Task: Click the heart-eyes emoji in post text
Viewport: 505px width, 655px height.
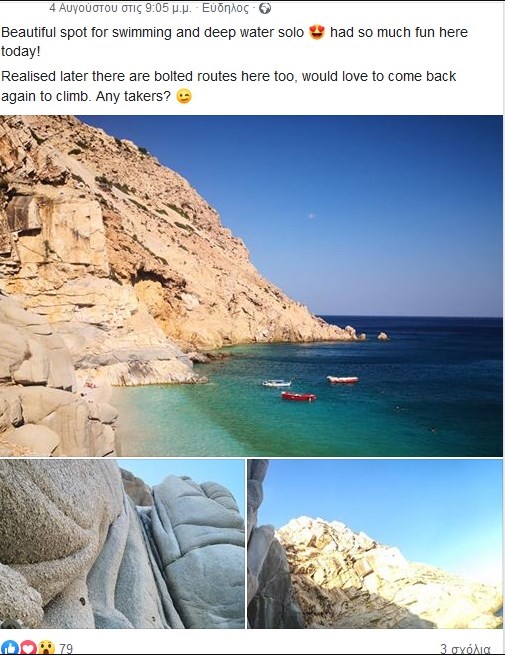Action: pyautogui.click(x=317, y=32)
